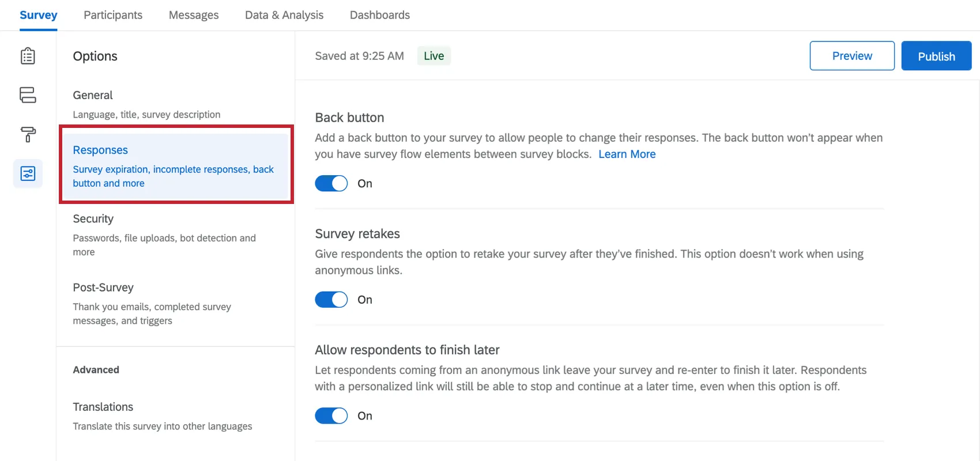980x461 pixels.
Task: Go to Post-Survey options
Action: click(152, 303)
